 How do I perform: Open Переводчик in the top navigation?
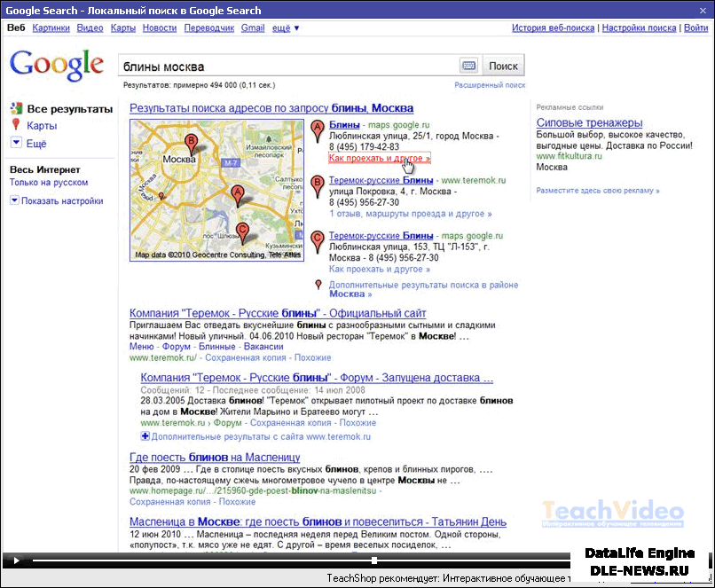(x=209, y=27)
